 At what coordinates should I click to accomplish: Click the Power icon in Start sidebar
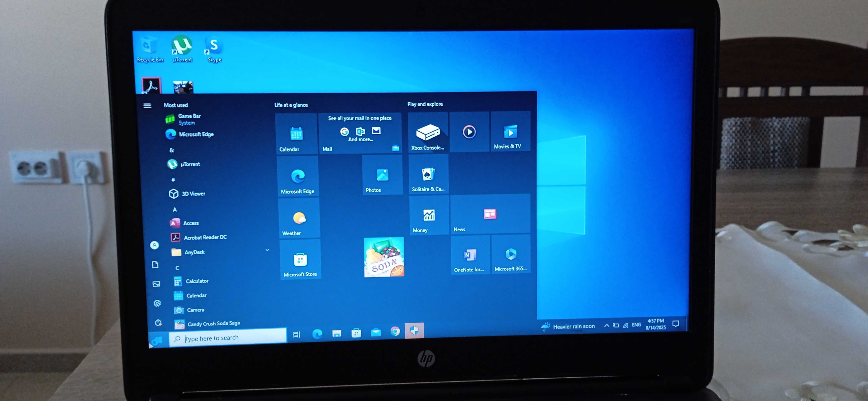click(x=158, y=322)
